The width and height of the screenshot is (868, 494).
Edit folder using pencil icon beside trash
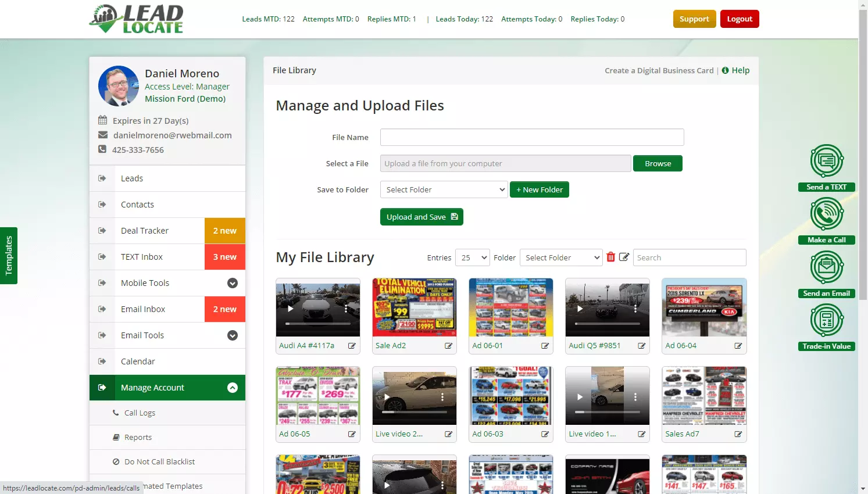(624, 257)
